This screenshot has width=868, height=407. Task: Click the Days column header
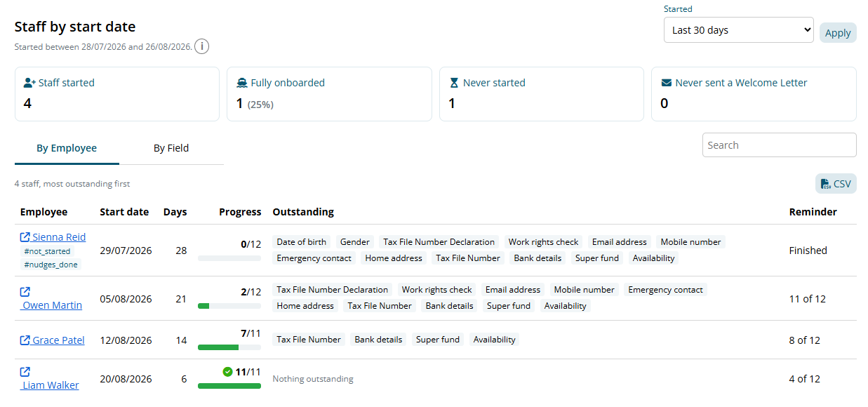175,212
